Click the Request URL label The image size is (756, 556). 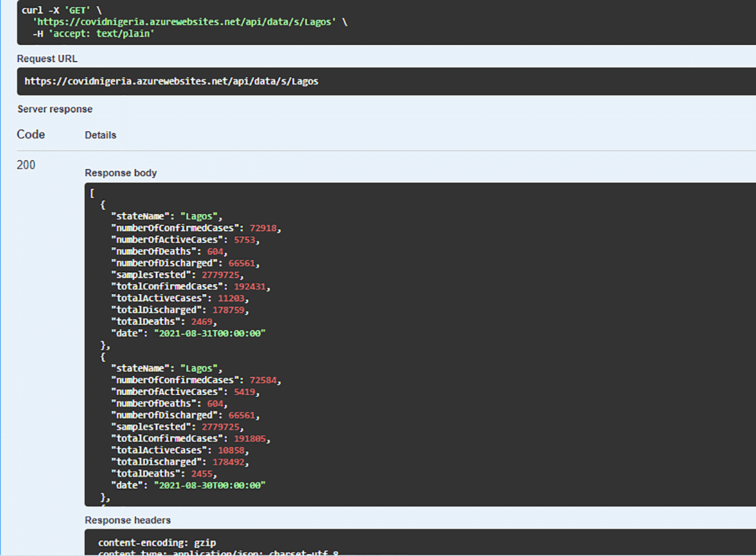point(47,58)
